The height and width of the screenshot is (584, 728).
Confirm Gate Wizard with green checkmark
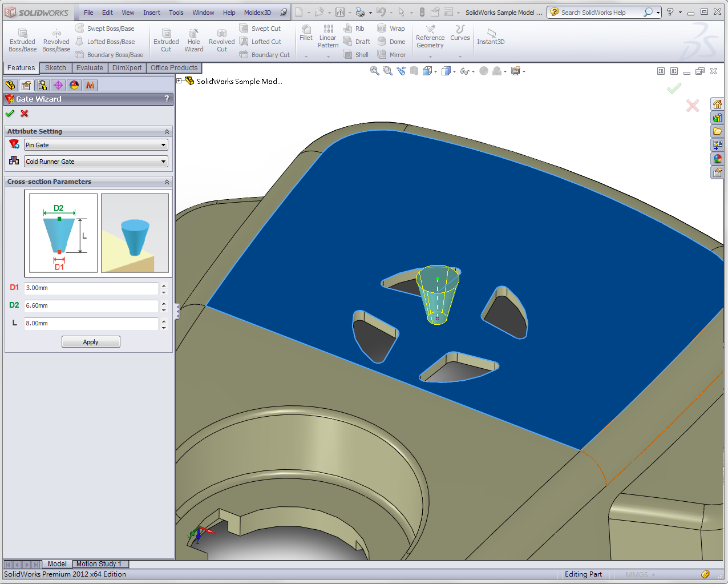click(x=9, y=114)
